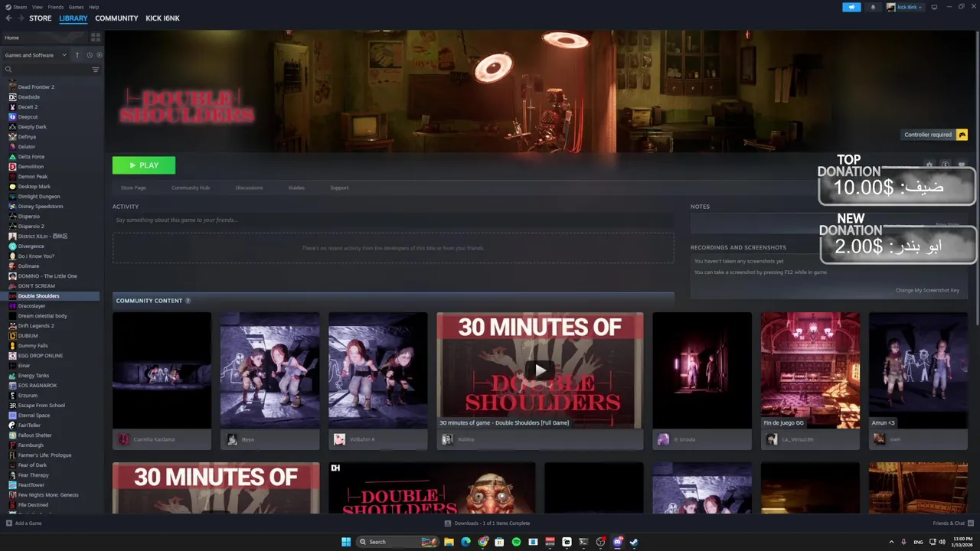
Task: Click the community content help question mark
Action: coord(188,301)
